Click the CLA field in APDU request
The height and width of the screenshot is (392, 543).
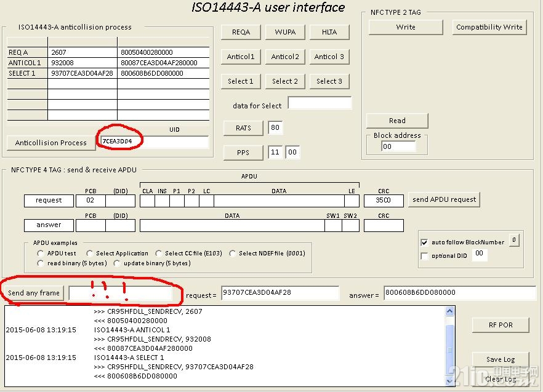[148, 201]
